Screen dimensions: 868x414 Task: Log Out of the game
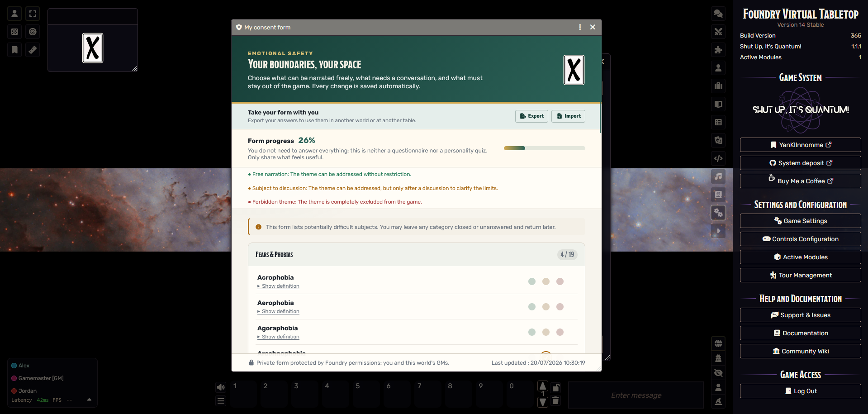coord(801,391)
